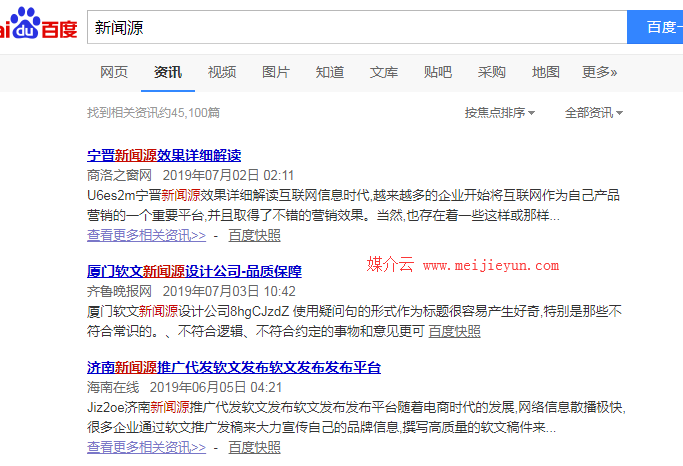The image size is (683, 466).
Task: Expand the 全部资讯 filter dropdown
Action: coord(594,112)
